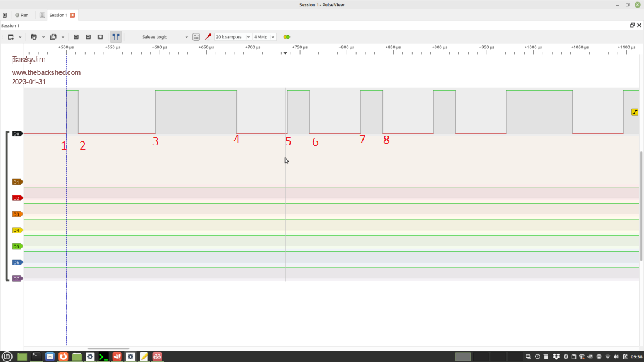The image size is (644, 362).
Task: Open the 4 MHz sample rate dropdown
Action: tap(264, 37)
